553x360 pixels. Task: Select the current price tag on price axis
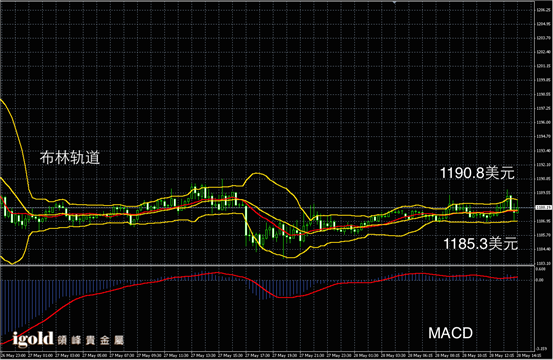[x=543, y=208]
